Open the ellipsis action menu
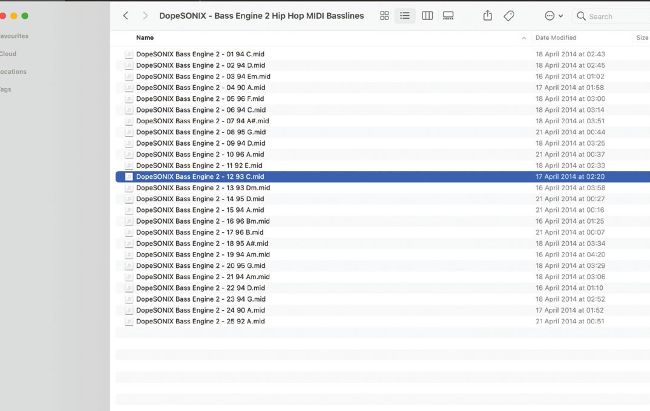The width and height of the screenshot is (650, 411). point(551,16)
